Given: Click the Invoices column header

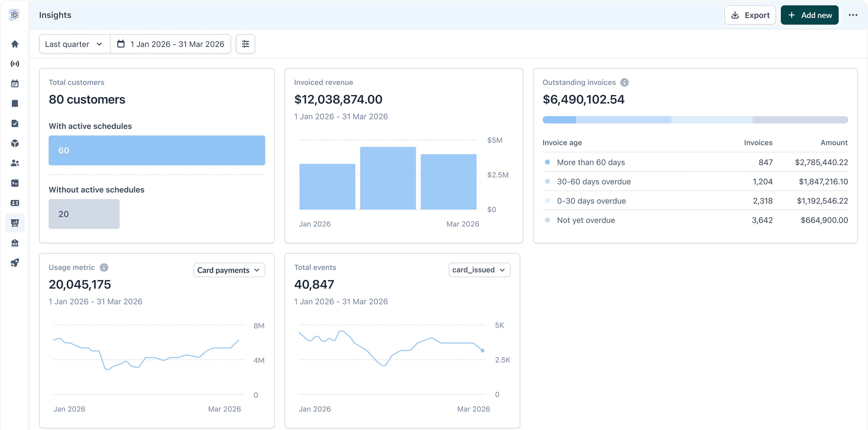Looking at the screenshot, I should [x=758, y=143].
